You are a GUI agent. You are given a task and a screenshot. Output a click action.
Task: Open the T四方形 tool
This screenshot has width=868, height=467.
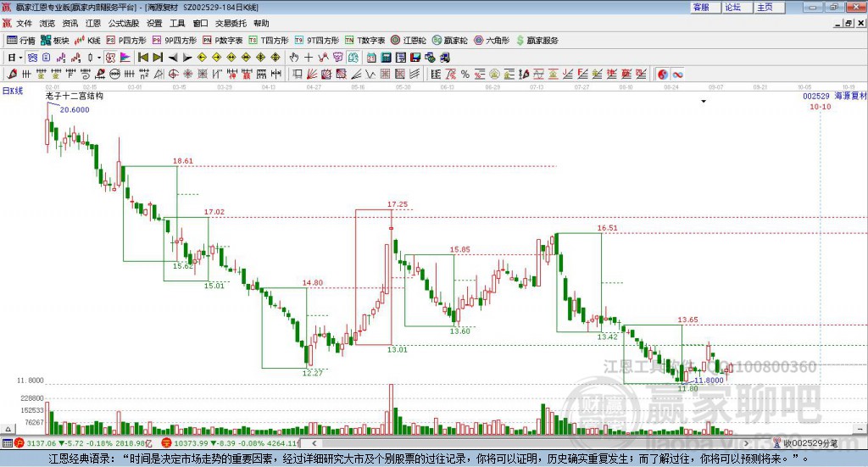[269, 41]
